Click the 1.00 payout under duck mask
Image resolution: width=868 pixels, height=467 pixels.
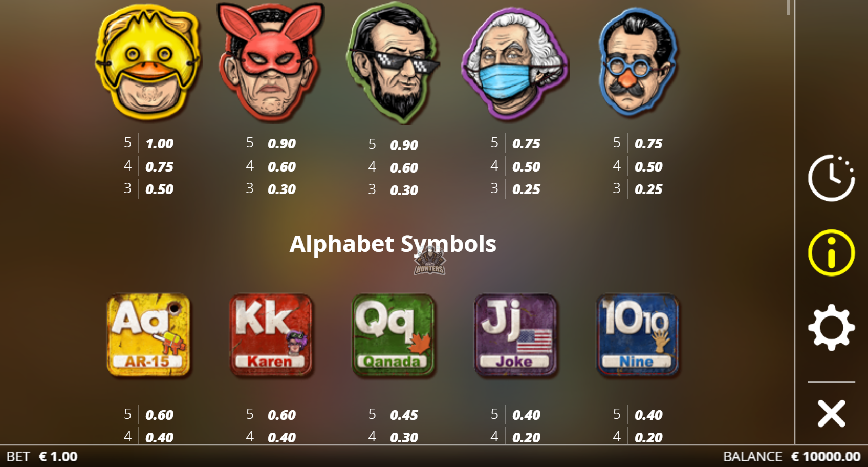click(160, 144)
